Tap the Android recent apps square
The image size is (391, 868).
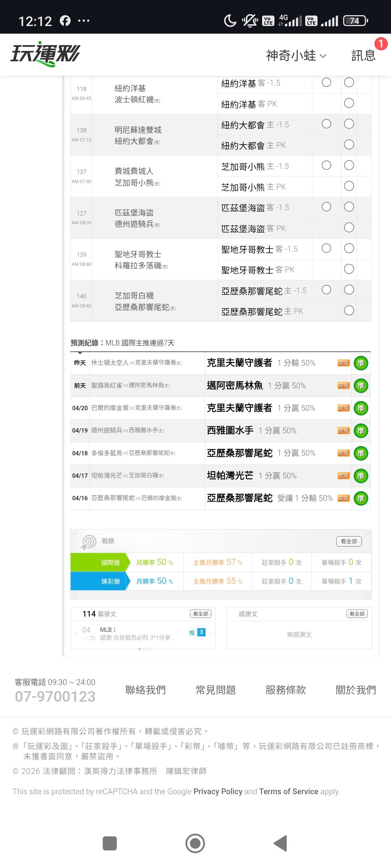click(110, 843)
